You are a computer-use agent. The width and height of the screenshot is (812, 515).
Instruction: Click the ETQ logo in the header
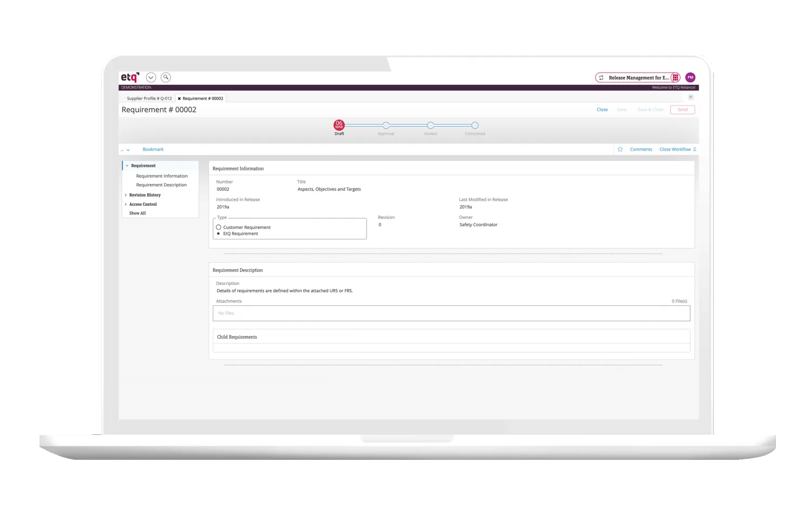tap(130, 77)
